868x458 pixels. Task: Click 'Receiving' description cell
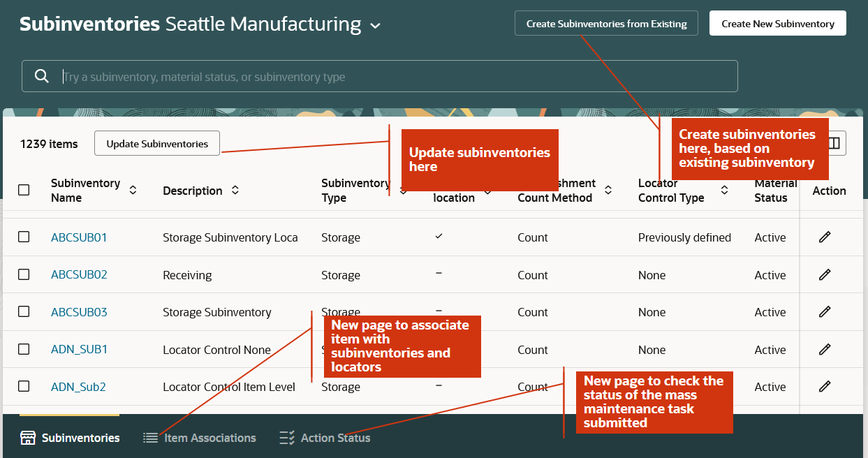click(187, 275)
